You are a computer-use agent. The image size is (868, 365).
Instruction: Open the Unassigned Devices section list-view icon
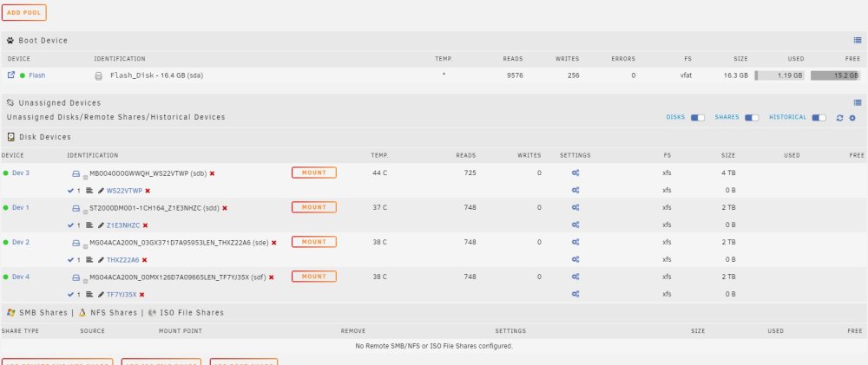click(x=857, y=103)
